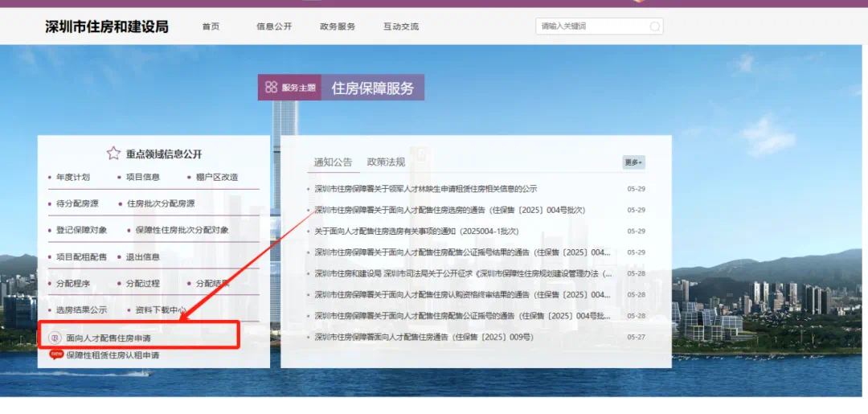
Task: Open the 分配程序 link
Action: click(73, 284)
